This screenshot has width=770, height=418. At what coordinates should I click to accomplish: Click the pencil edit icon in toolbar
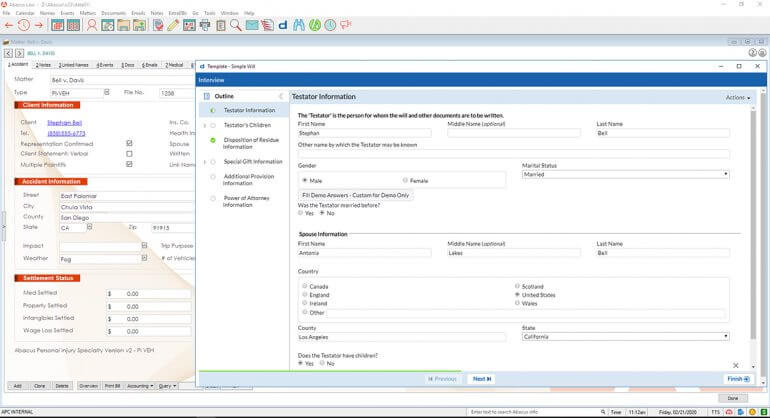tap(173, 25)
